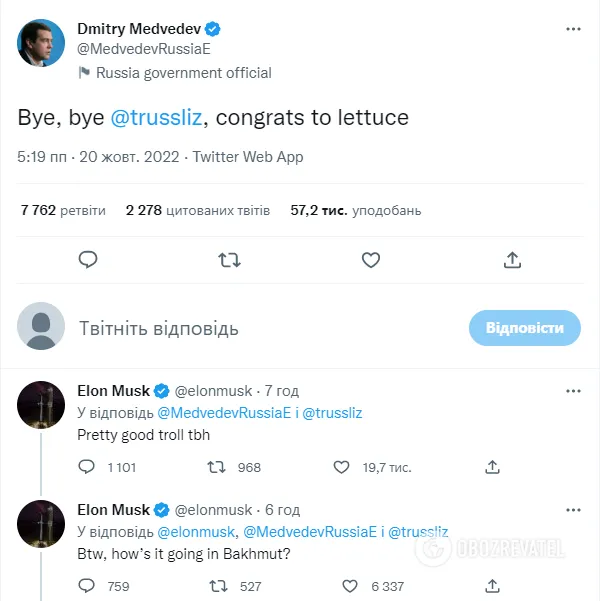Like the "Pretty good troll tbh" reply
Image resolution: width=600 pixels, height=601 pixels.
tap(342, 467)
